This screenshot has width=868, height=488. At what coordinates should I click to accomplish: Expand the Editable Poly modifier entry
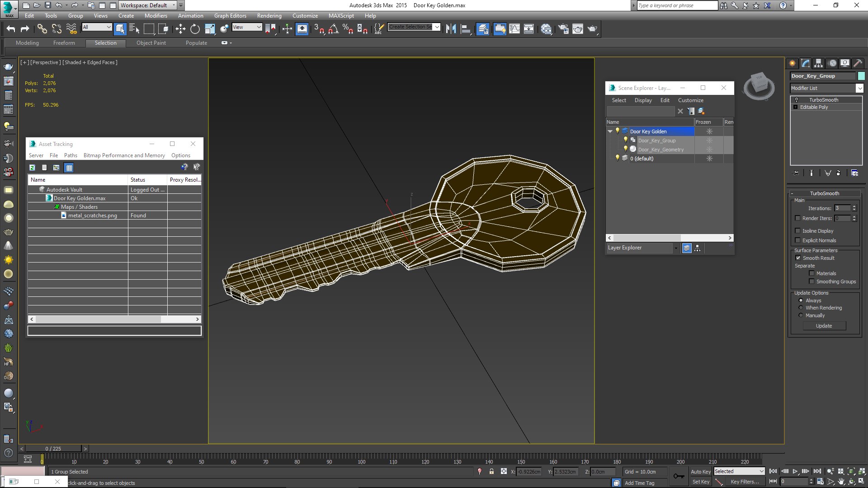coord(795,107)
